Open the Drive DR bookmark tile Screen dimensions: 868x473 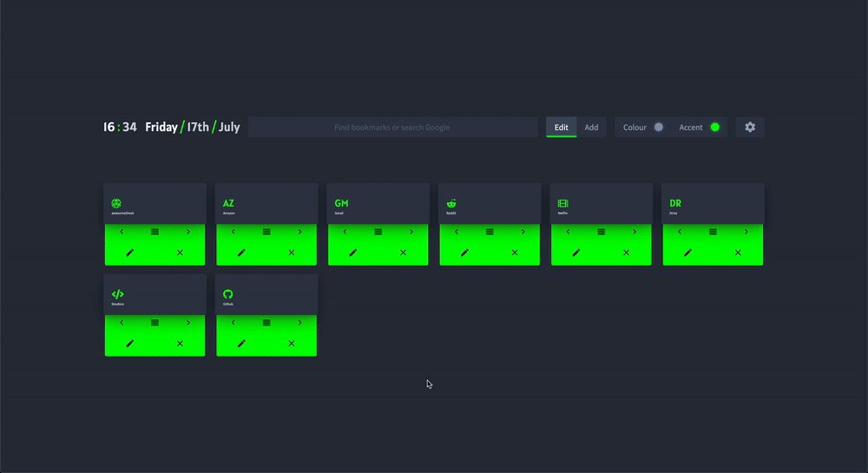[713, 204]
